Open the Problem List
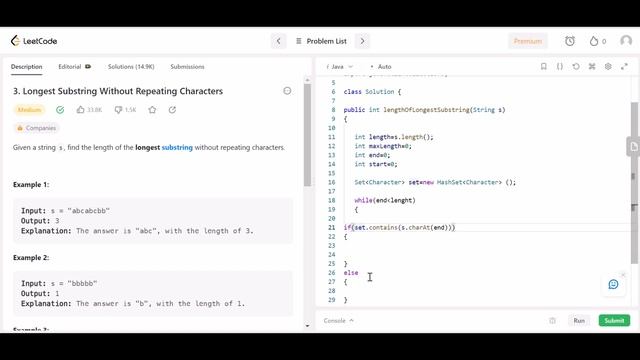Viewport: 640px width, 360px height. click(x=321, y=41)
